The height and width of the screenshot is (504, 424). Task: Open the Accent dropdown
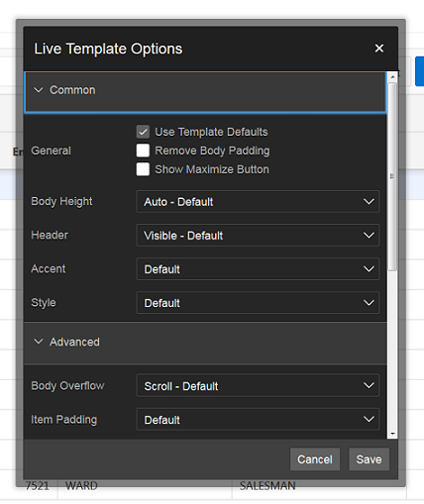point(258,269)
